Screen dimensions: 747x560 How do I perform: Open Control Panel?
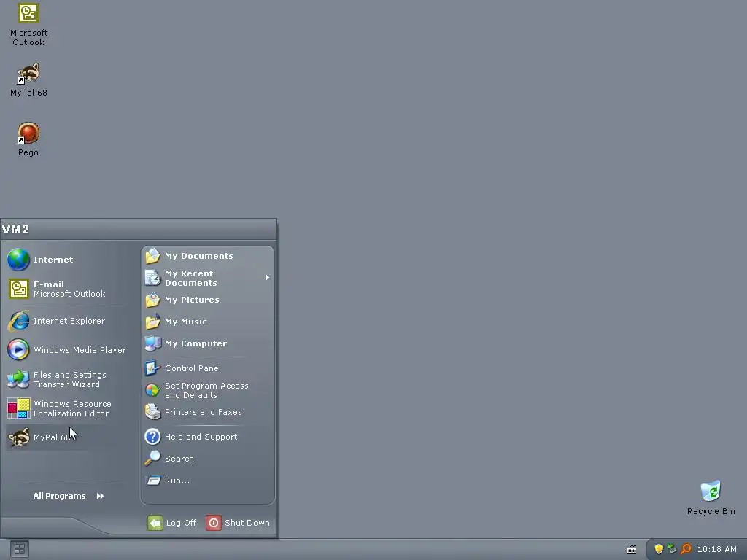(x=207, y=368)
